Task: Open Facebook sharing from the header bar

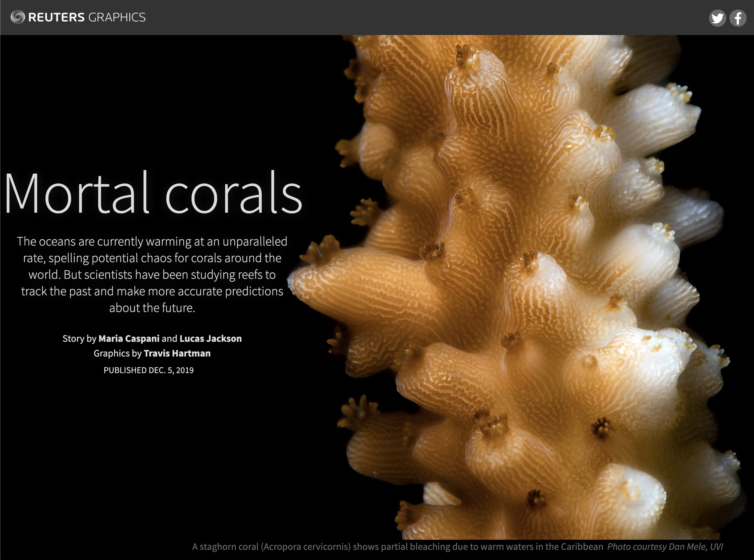Action: (737, 18)
